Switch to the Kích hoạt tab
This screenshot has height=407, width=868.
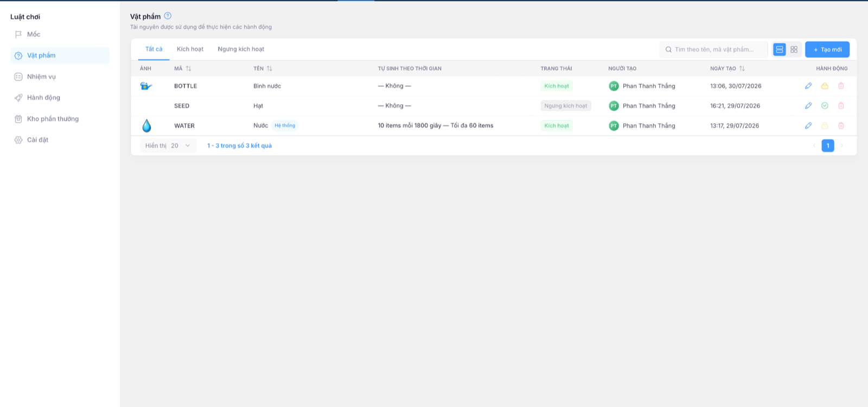point(190,49)
